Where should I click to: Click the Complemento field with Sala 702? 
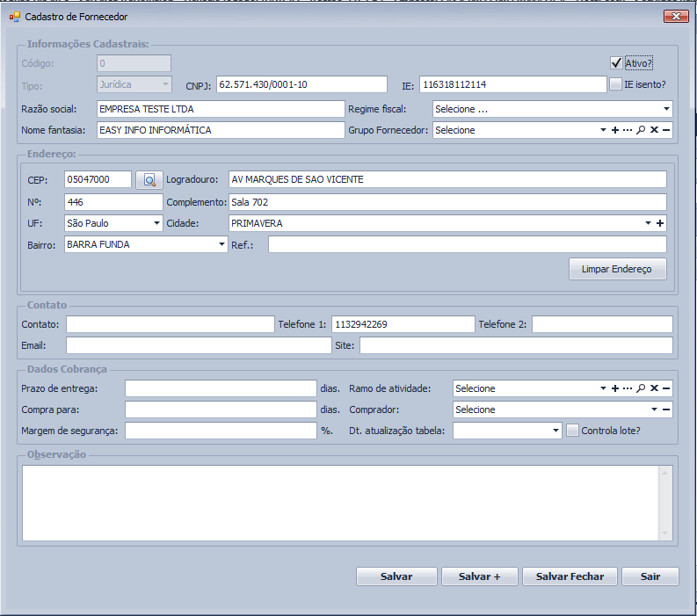pos(447,202)
